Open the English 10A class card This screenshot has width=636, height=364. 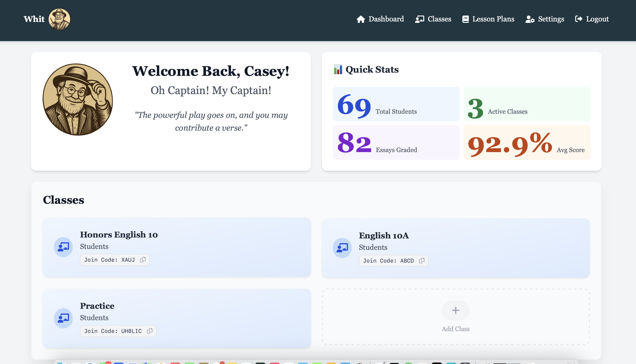pyautogui.click(x=384, y=235)
